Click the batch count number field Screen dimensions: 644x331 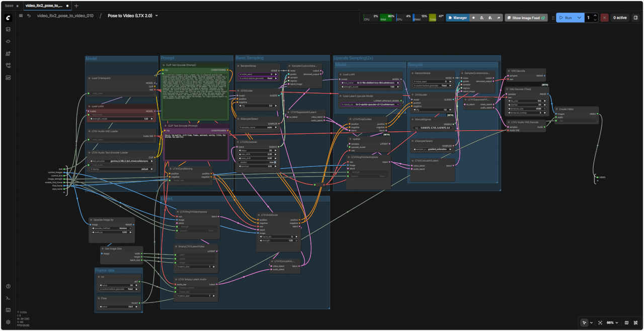coord(588,18)
